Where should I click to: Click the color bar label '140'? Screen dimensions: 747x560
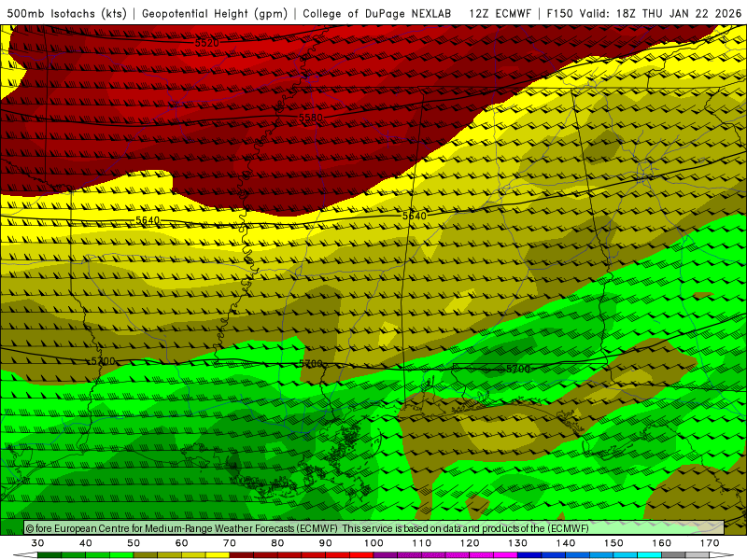click(x=566, y=543)
